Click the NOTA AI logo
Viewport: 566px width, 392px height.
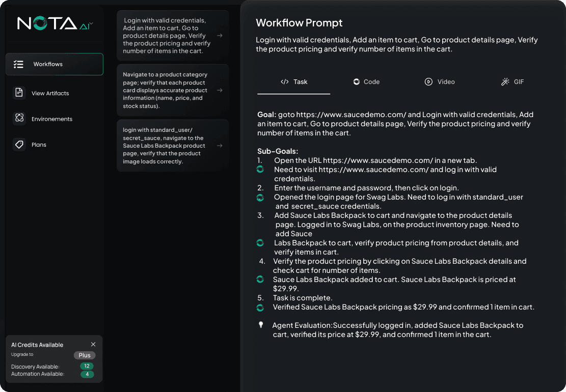pos(53,23)
